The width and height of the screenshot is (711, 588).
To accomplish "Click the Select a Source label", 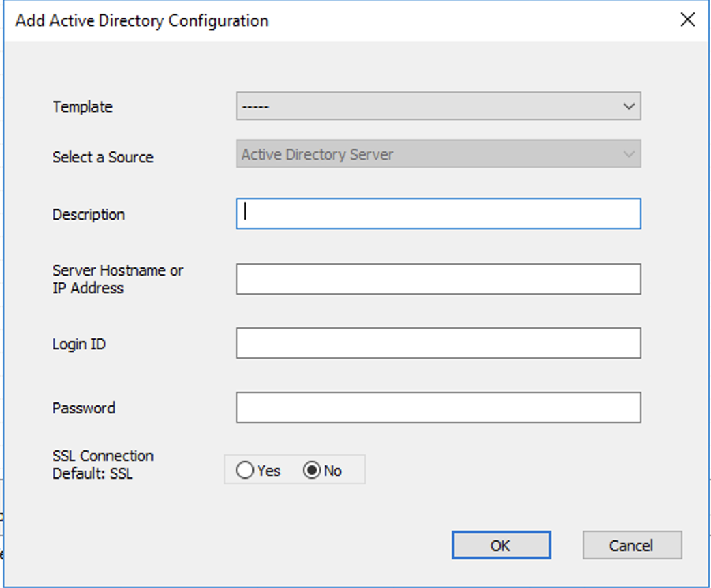I will pos(103,157).
